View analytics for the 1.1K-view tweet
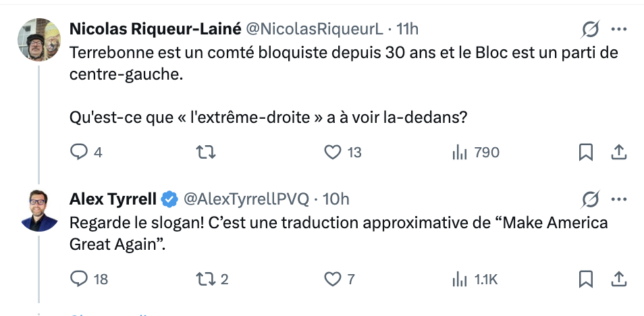The width and height of the screenshot is (644, 316). pos(460,278)
